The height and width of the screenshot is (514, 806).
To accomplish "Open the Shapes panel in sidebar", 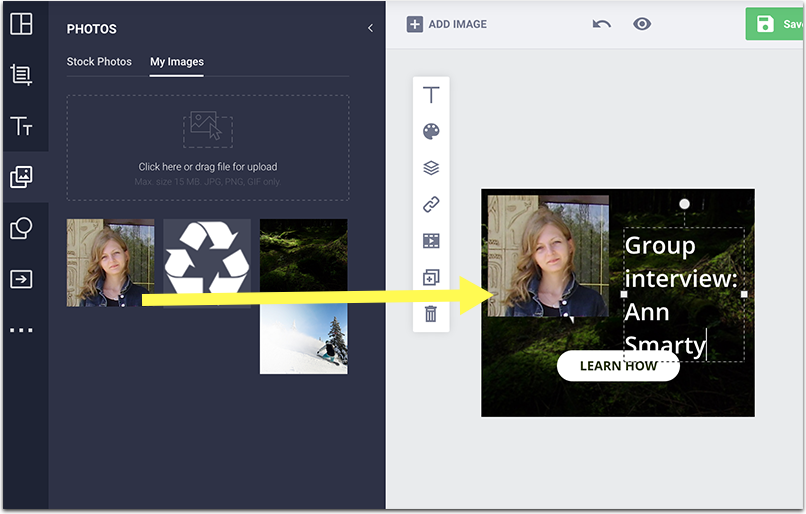I will [21, 228].
